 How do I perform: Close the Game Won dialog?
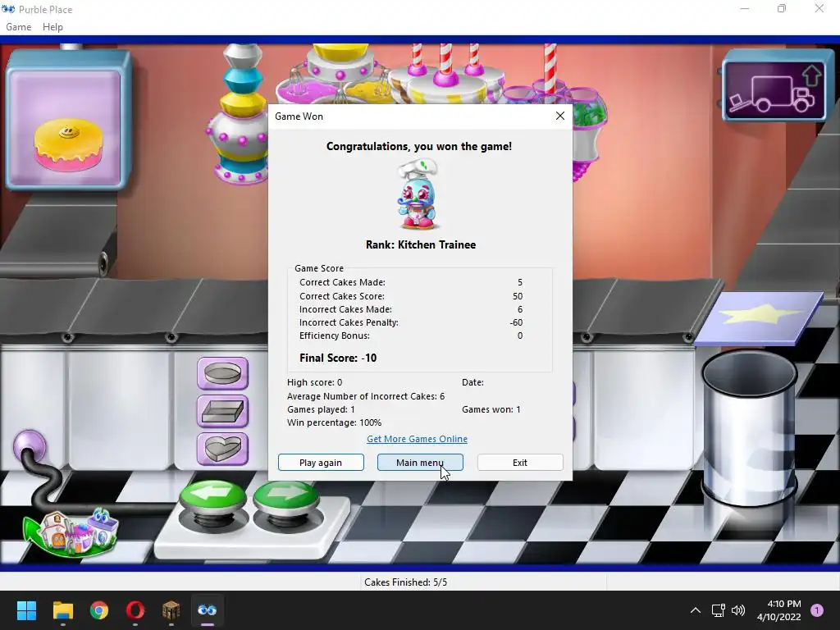tap(560, 116)
